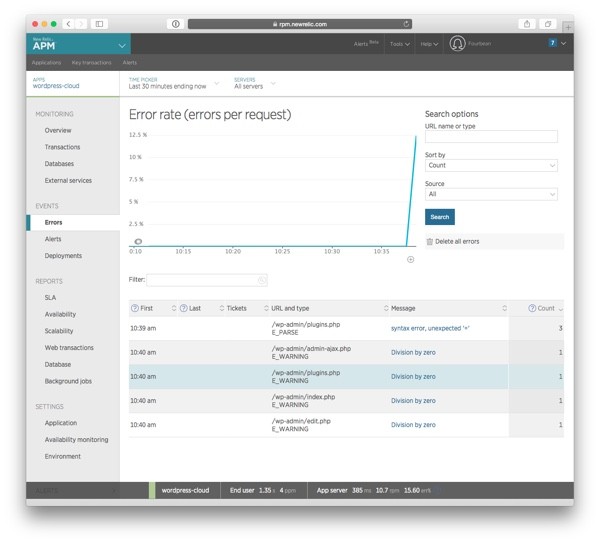Click the event marker circle on the chart

[138, 241]
